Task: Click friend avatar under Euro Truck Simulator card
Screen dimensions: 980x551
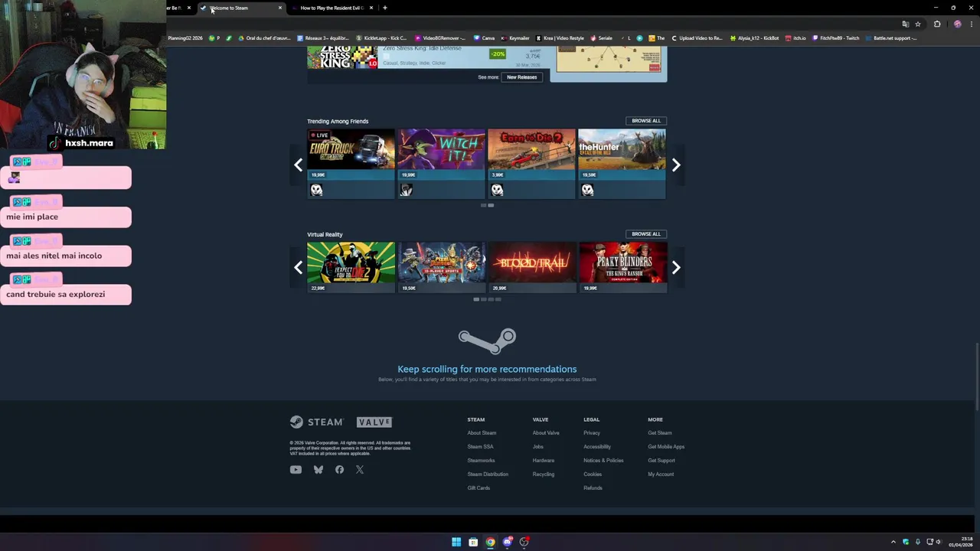Action: tap(317, 190)
